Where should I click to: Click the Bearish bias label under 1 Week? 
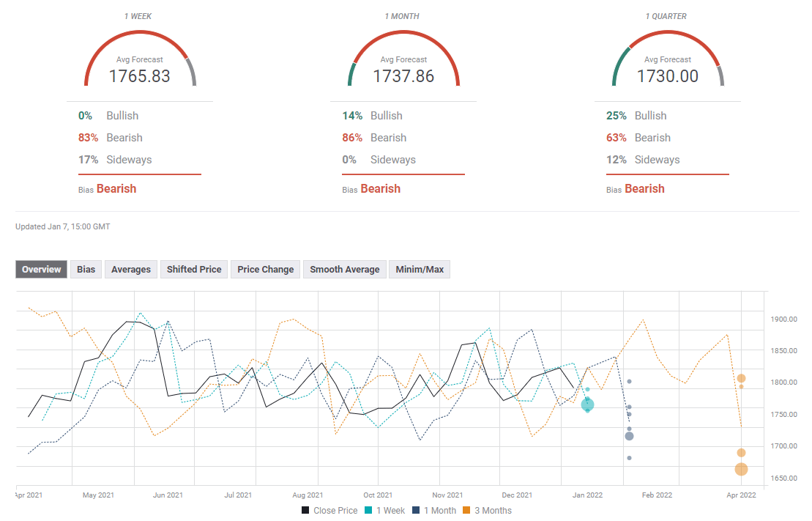click(x=116, y=189)
